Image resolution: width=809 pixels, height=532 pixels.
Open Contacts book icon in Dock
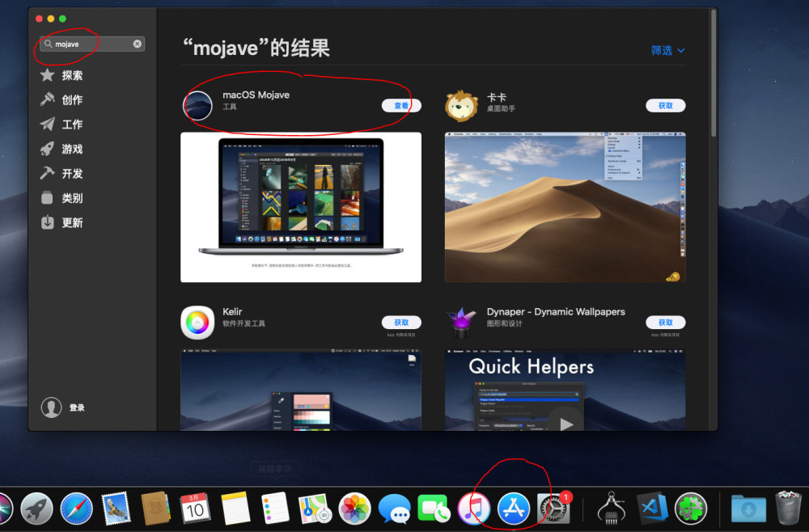coord(156,509)
